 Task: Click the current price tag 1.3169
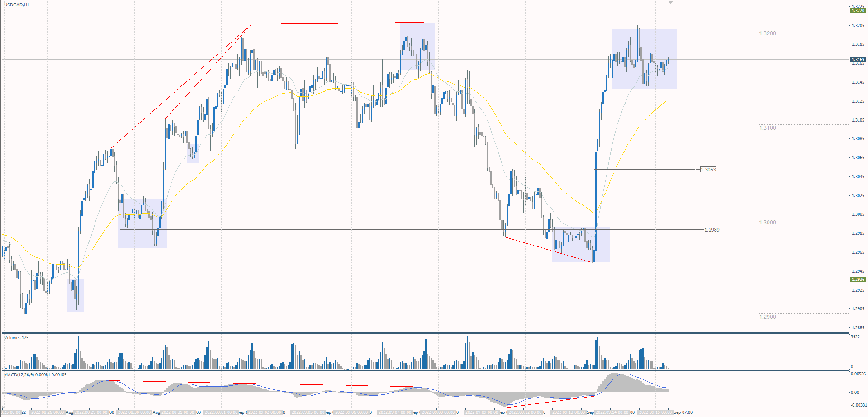coord(858,59)
